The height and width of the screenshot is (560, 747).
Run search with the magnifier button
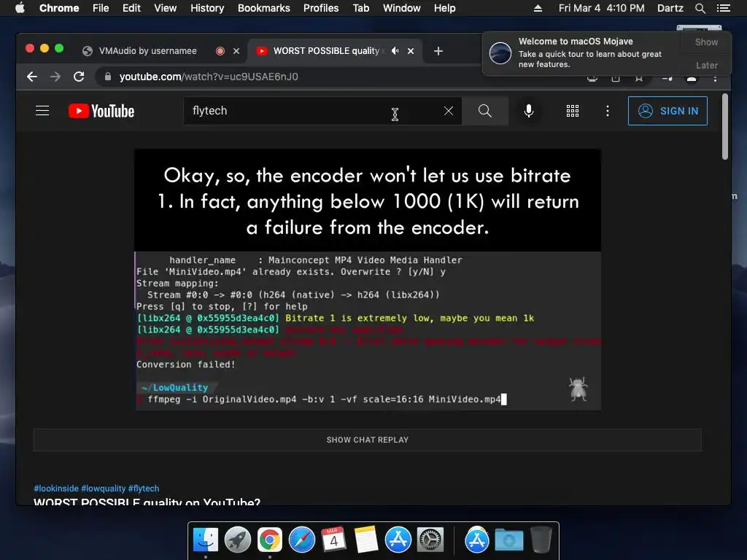[485, 111]
